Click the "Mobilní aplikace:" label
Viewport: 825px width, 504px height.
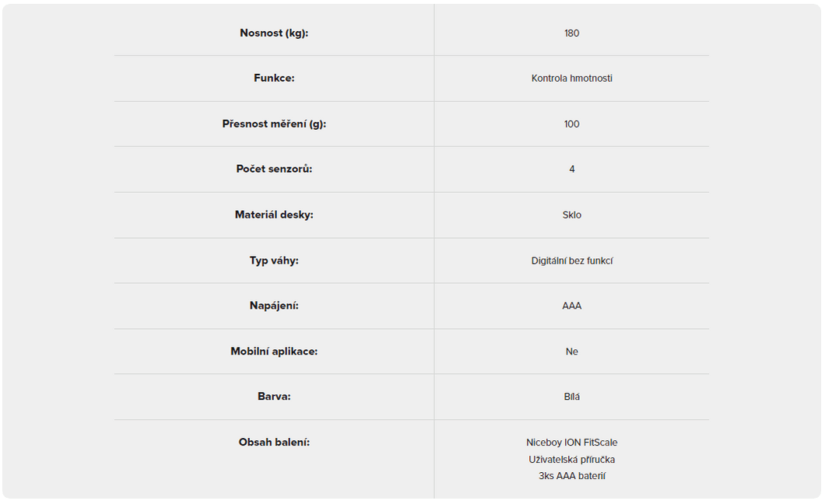pos(274,352)
